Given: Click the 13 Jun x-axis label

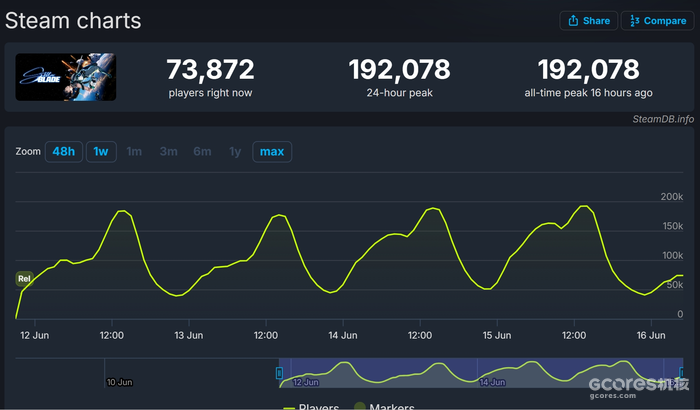Looking at the screenshot, I should click(x=188, y=335).
